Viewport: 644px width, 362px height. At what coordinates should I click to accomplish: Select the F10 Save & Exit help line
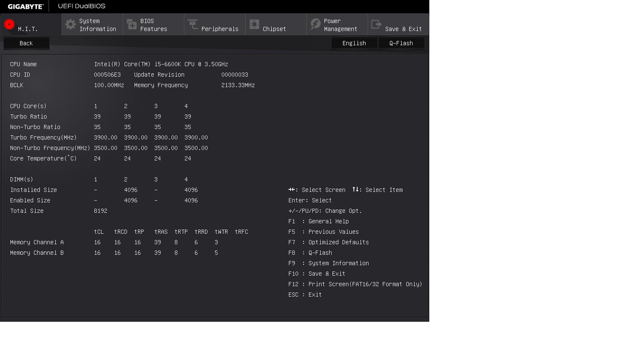[317, 274]
